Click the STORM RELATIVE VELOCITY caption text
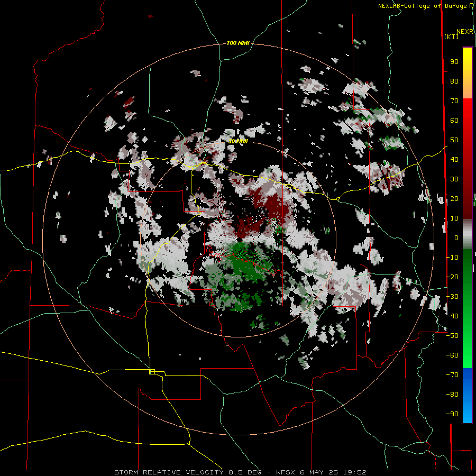The height and width of the screenshot is (476, 476). [169, 472]
